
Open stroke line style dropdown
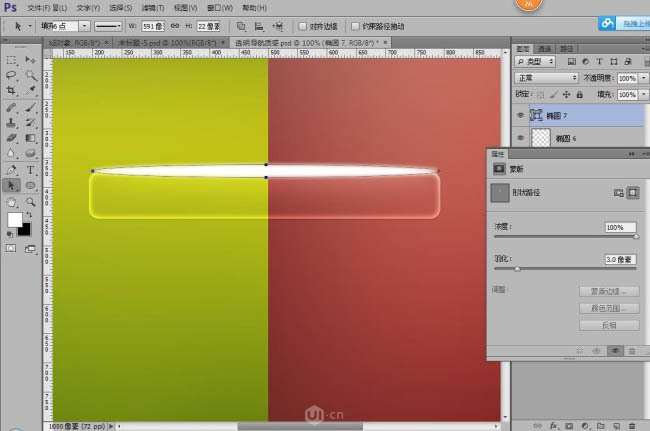pos(108,26)
